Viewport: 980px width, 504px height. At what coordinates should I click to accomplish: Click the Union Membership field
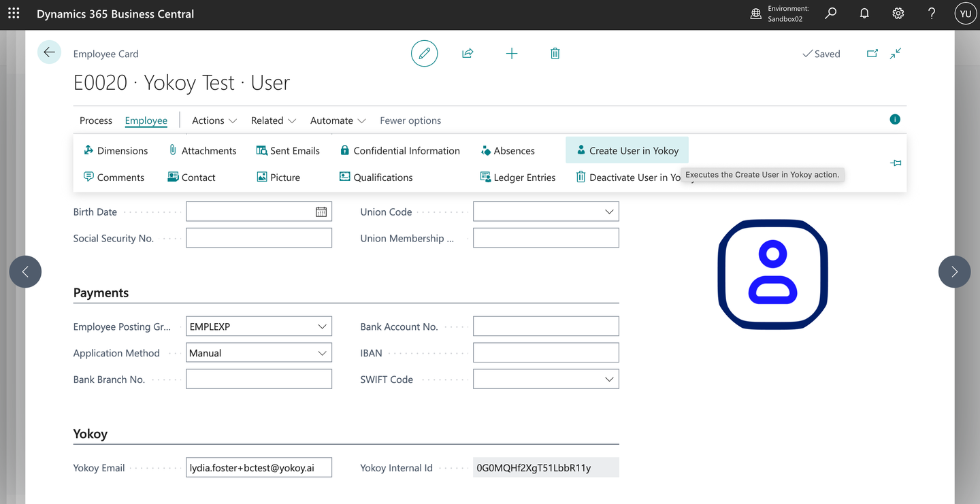point(546,238)
